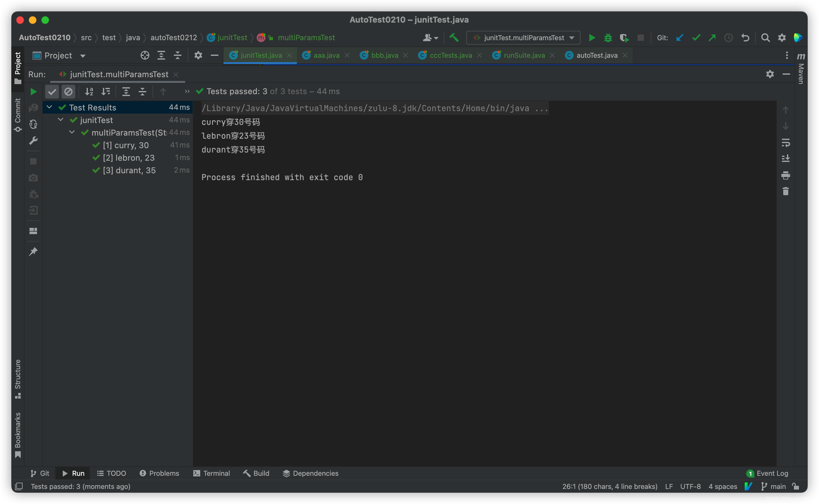Open editor tabs more options menu

click(787, 55)
